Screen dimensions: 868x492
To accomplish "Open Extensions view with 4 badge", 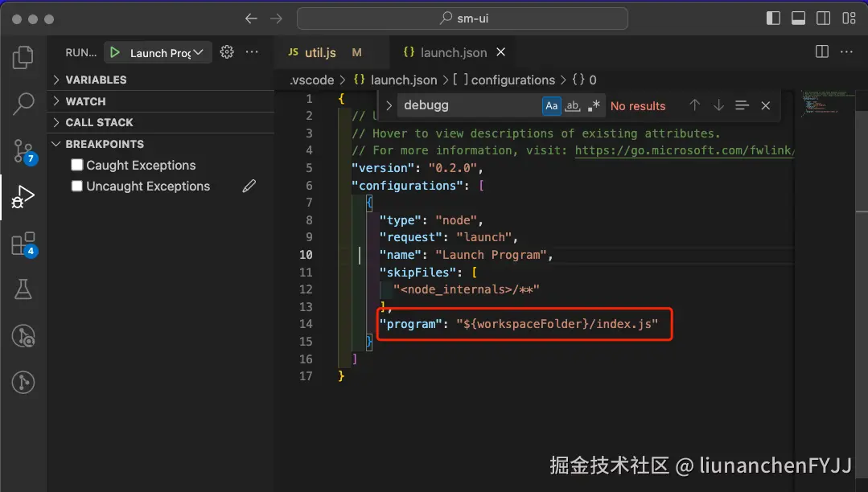I will [24, 244].
